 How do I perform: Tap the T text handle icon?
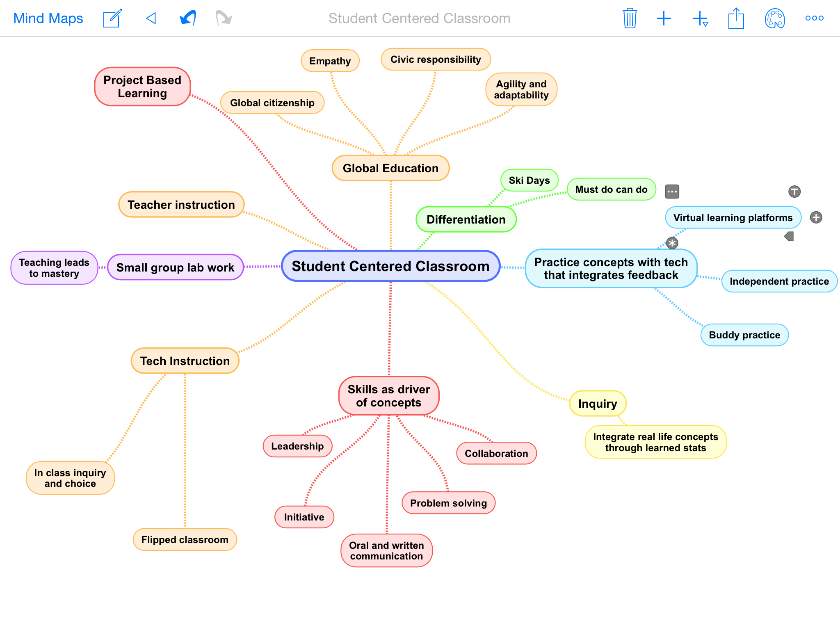794,191
